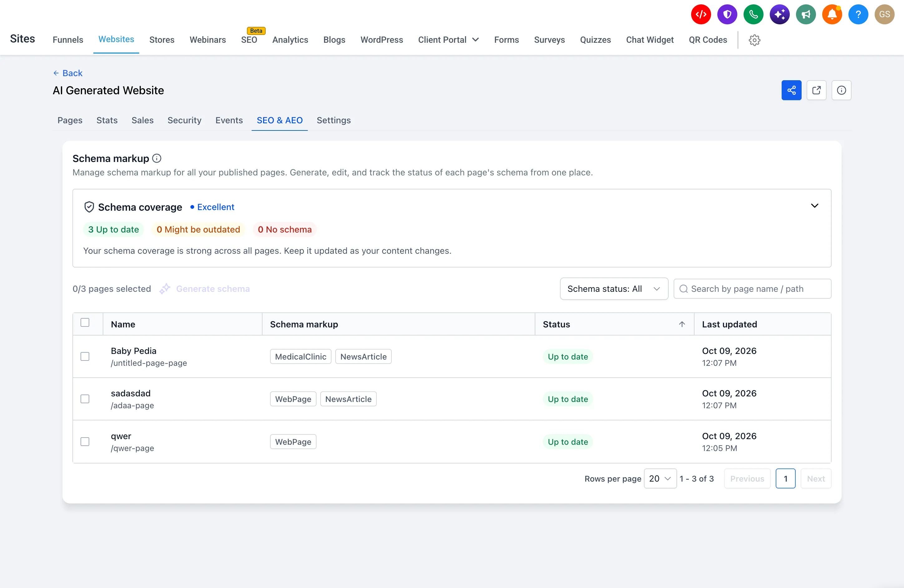
Task: Open Rows per page dropdown
Action: tap(660, 478)
